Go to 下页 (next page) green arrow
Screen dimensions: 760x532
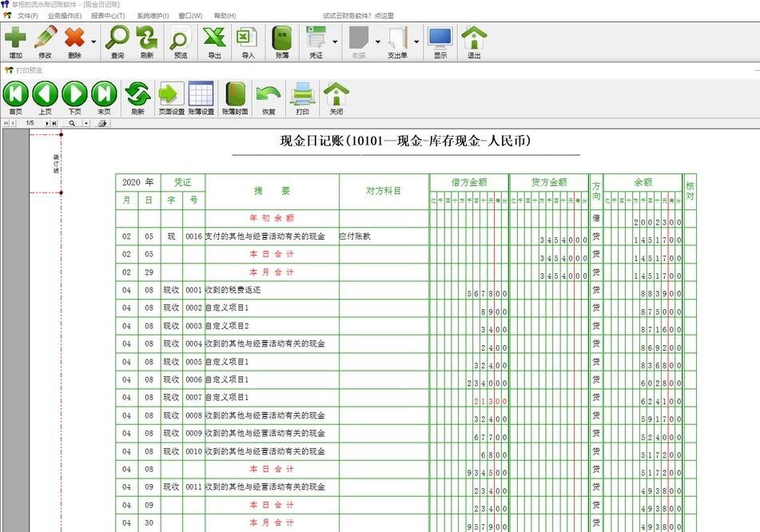click(x=74, y=94)
